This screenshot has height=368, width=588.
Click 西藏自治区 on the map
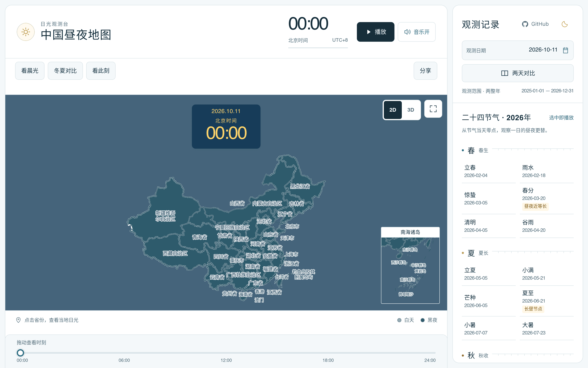[x=175, y=253]
